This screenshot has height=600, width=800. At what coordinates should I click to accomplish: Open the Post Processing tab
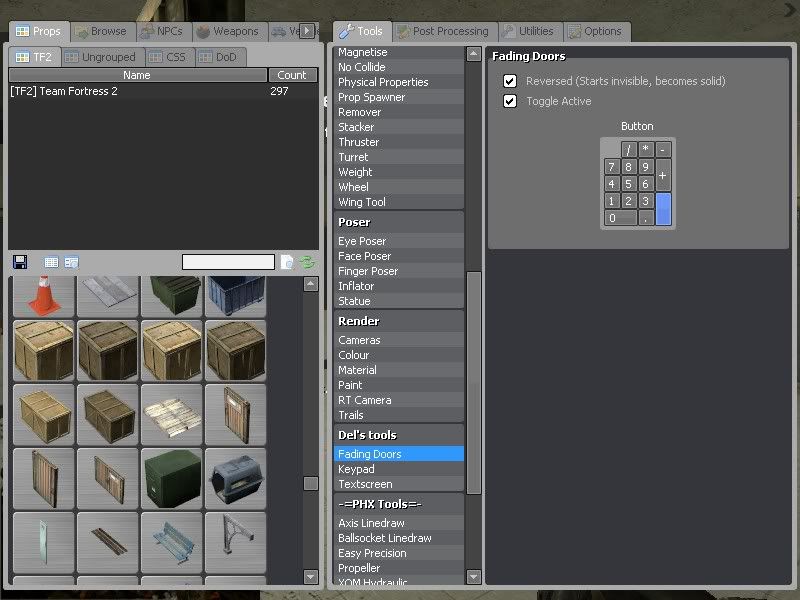pos(444,32)
